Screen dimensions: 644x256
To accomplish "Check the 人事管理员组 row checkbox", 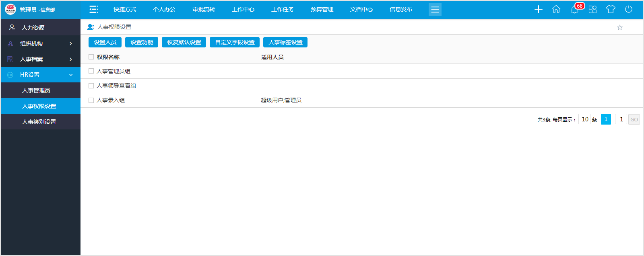I will (x=91, y=71).
